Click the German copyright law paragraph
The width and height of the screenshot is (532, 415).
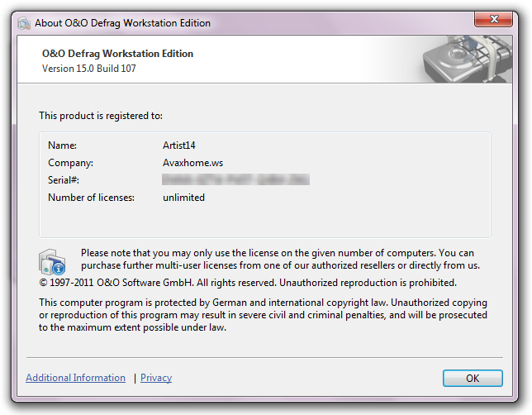point(263,315)
